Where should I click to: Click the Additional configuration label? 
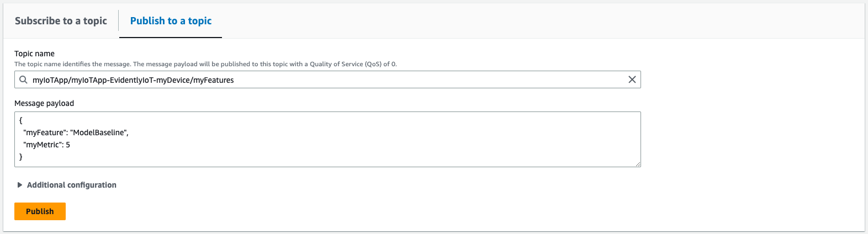(x=72, y=185)
